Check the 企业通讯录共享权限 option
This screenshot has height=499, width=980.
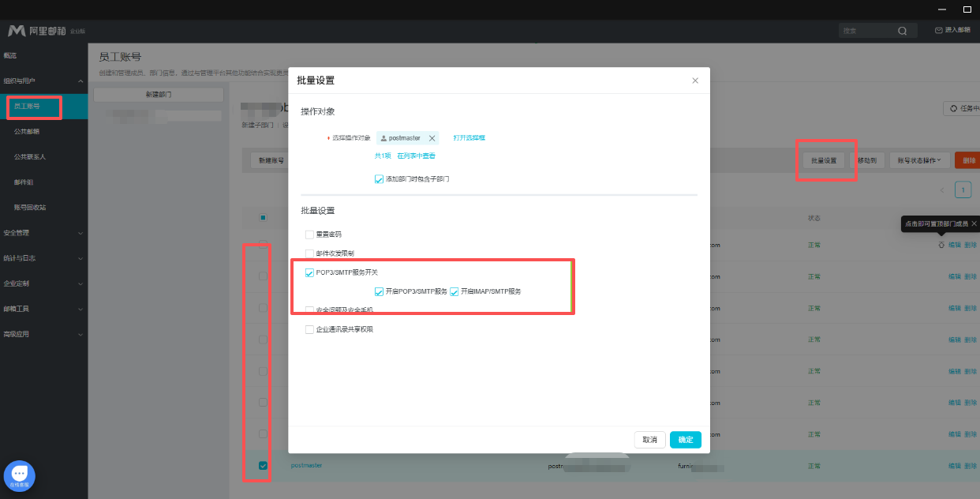tap(309, 329)
